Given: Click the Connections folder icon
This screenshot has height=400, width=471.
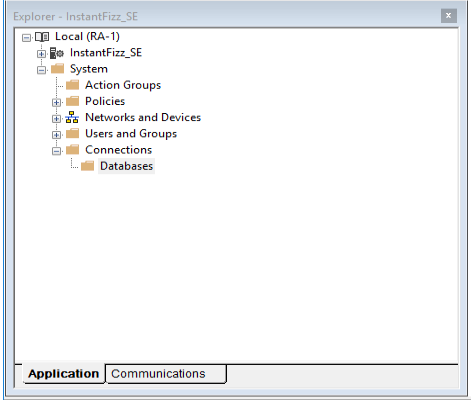Looking at the screenshot, I should [x=72, y=150].
